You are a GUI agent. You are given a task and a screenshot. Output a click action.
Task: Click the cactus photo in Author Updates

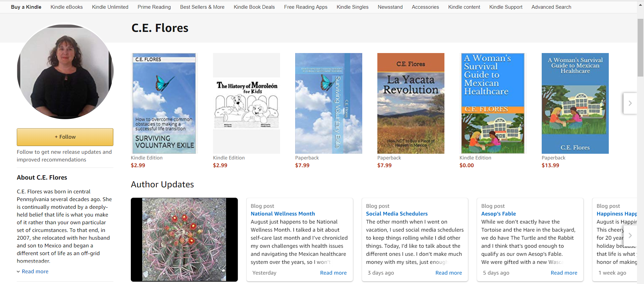[184, 239]
